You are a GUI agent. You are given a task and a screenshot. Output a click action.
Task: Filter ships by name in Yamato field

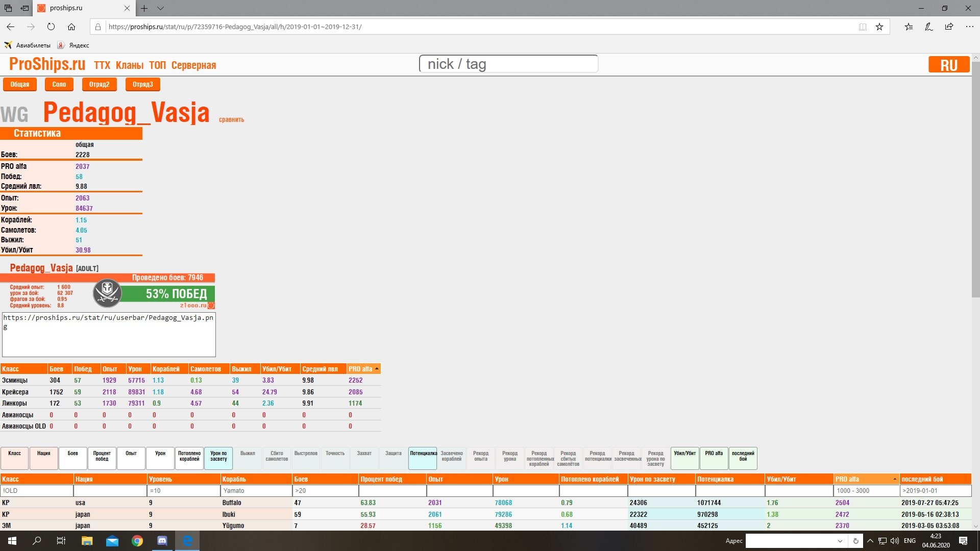point(256,491)
